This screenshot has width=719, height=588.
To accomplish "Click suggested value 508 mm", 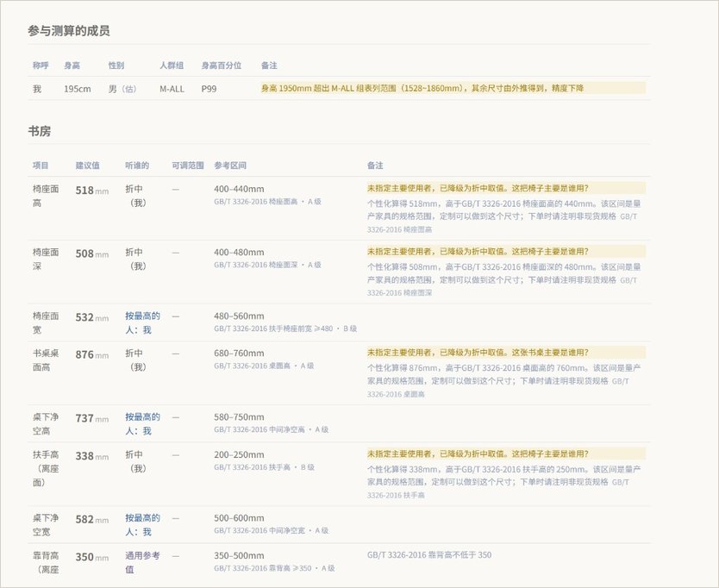I will click(92, 253).
